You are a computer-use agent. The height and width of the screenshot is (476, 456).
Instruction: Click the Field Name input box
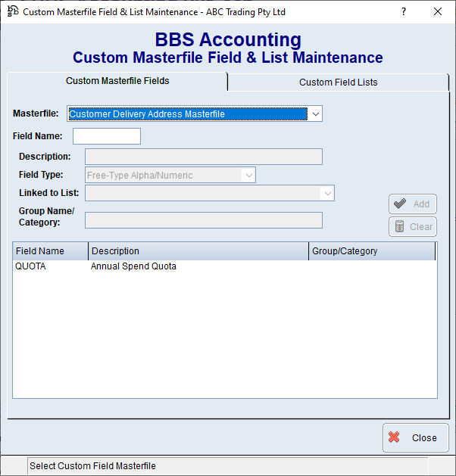pyautogui.click(x=107, y=136)
